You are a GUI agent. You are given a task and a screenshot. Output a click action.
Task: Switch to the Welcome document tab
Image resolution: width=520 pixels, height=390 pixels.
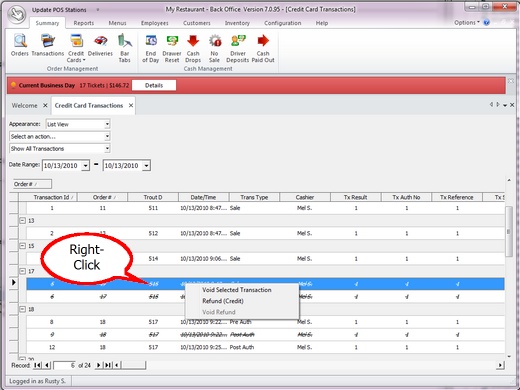[x=25, y=105]
